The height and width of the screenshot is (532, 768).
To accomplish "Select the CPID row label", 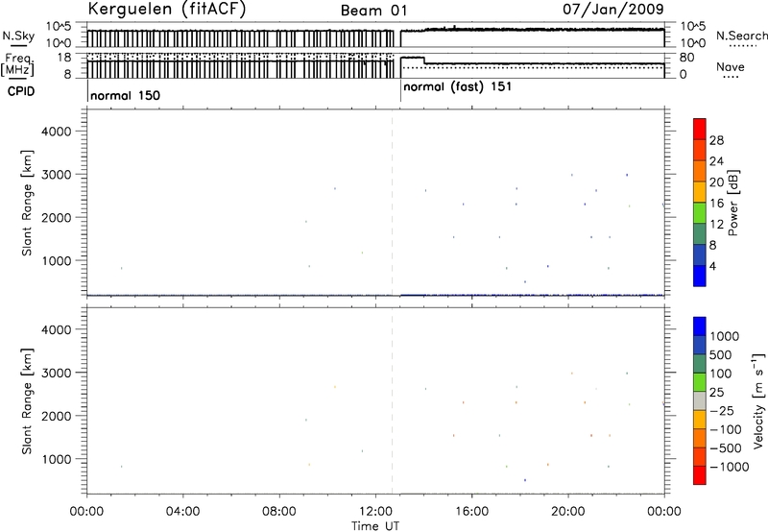I will [x=21, y=91].
